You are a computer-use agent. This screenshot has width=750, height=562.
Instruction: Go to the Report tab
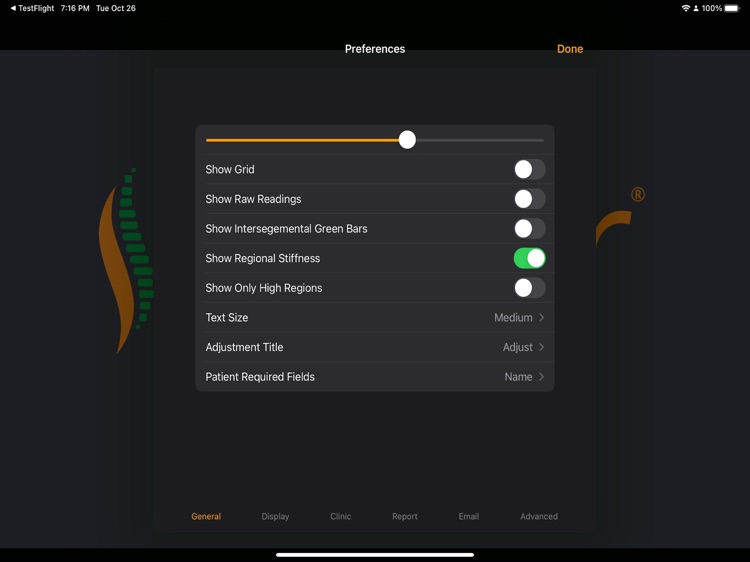click(x=405, y=517)
